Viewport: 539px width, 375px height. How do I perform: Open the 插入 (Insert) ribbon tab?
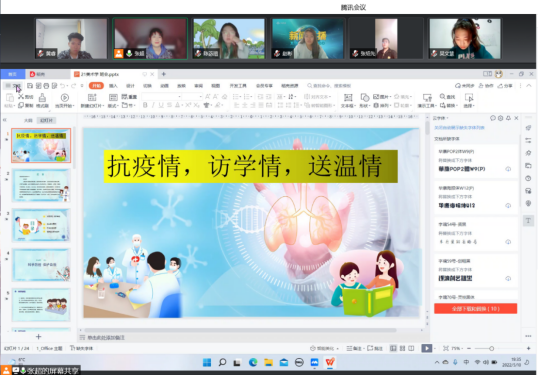pos(113,86)
